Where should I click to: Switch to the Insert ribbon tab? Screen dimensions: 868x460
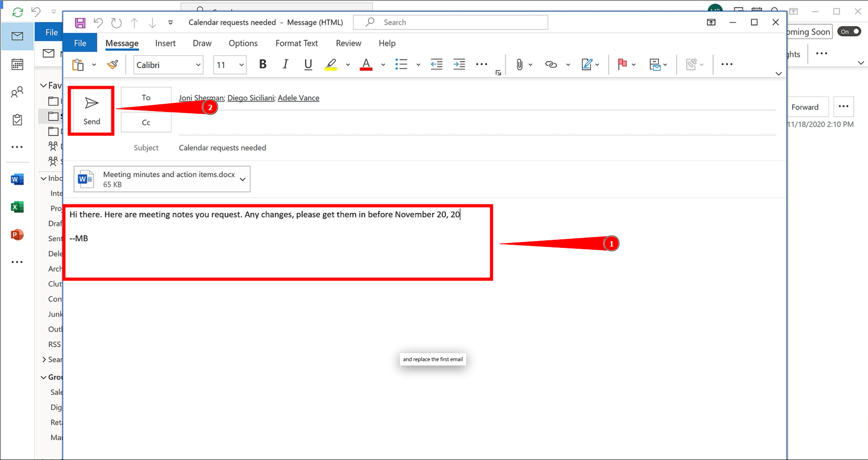click(x=165, y=43)
